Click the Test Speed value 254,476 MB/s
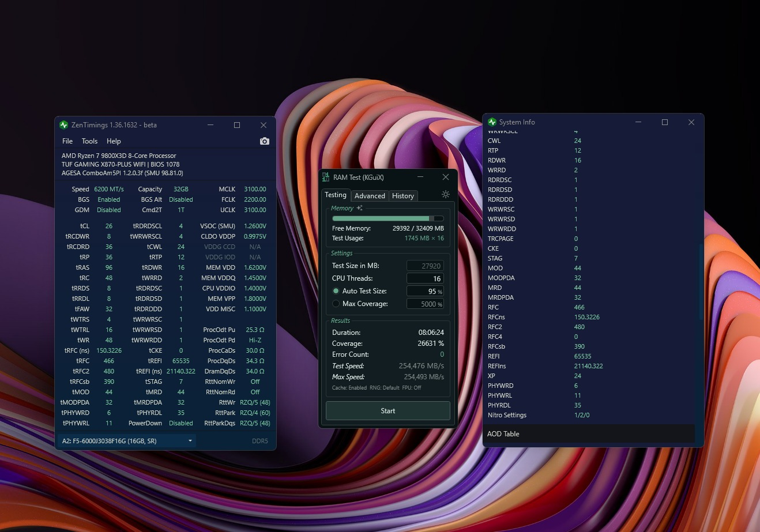 (x=422, y=366)
